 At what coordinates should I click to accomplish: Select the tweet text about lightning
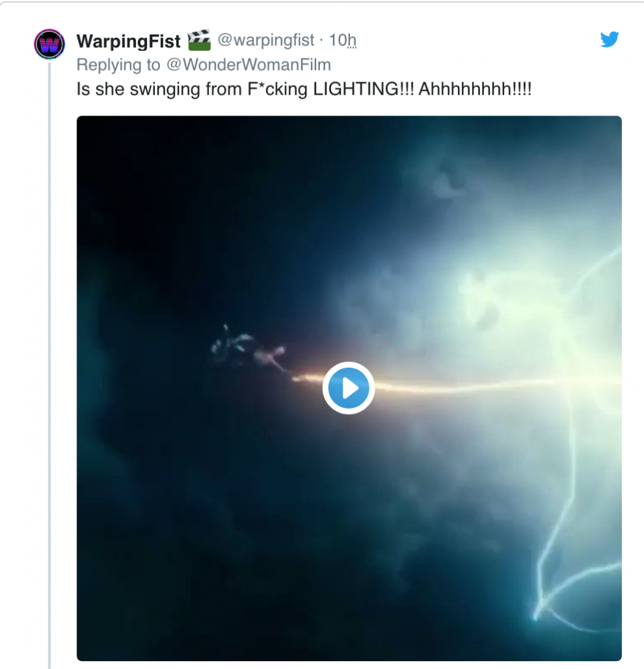click(x=306, y=89)
